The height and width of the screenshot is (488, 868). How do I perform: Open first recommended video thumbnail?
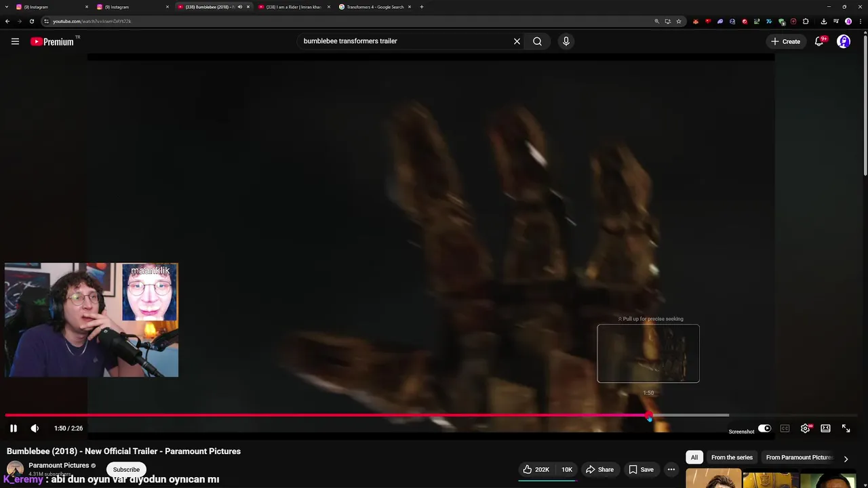713,478
